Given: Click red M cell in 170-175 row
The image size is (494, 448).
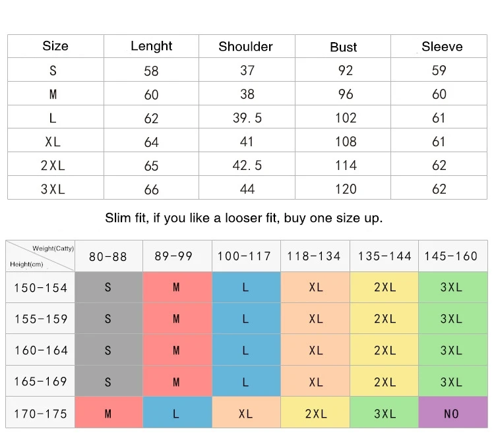Looking at the screenshot, I should point(109,412).
